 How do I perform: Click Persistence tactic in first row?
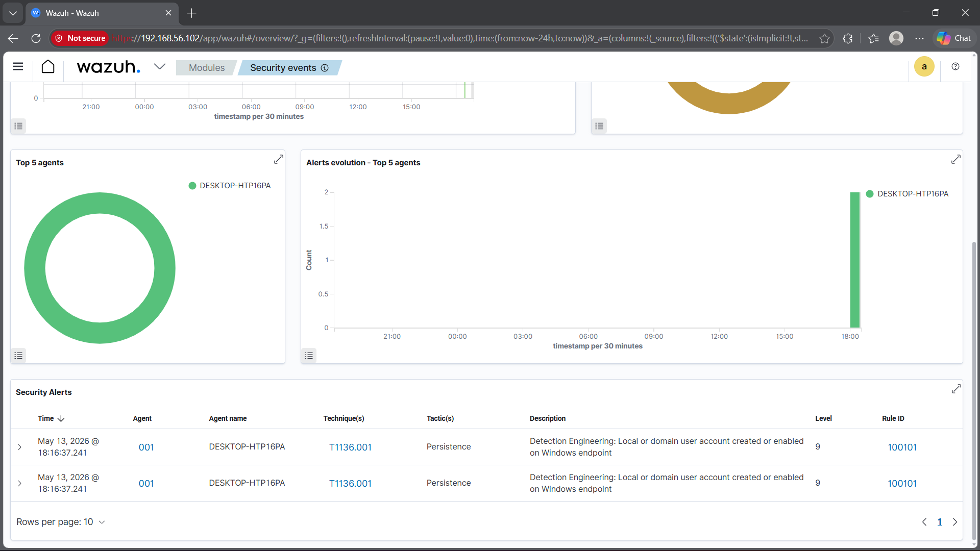coord(448,446)
